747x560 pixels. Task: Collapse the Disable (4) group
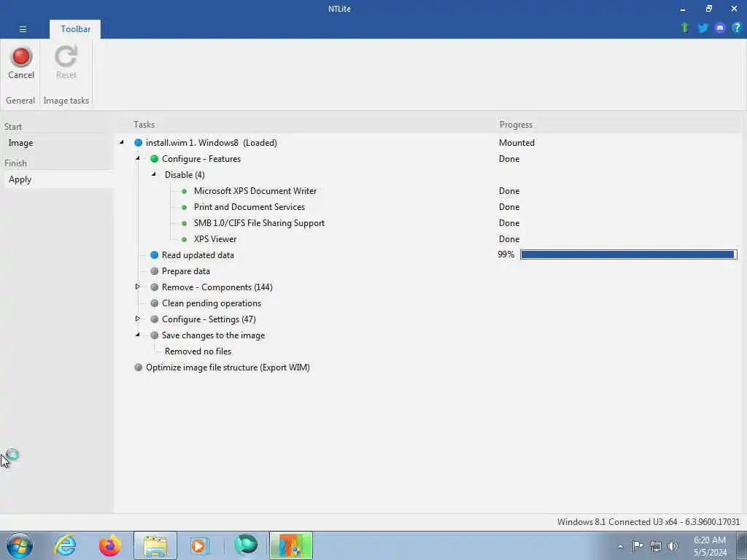coord(153,174)
